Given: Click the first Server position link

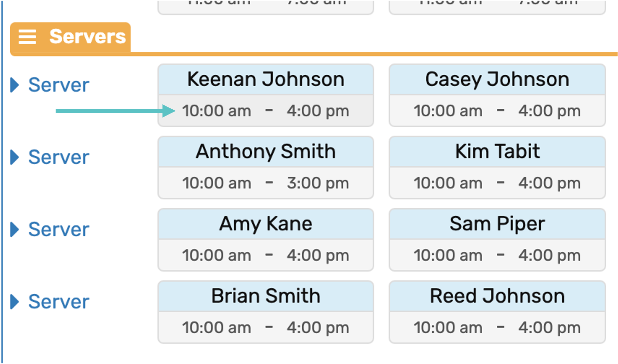Looking at the screenshot, I should click(x=59, y=85).
